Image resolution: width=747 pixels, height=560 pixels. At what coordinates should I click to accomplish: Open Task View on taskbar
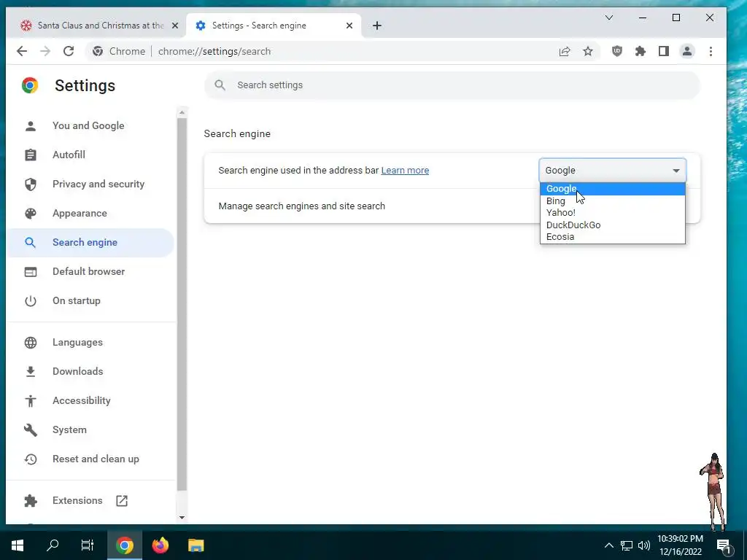tap(88, 545)
